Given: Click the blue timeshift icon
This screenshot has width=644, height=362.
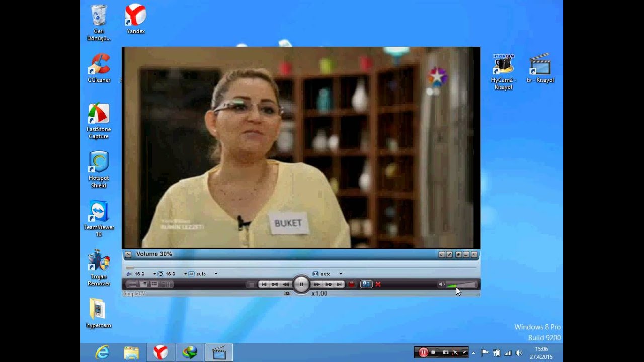Looking at the screenshot, I should pos(366,284).
